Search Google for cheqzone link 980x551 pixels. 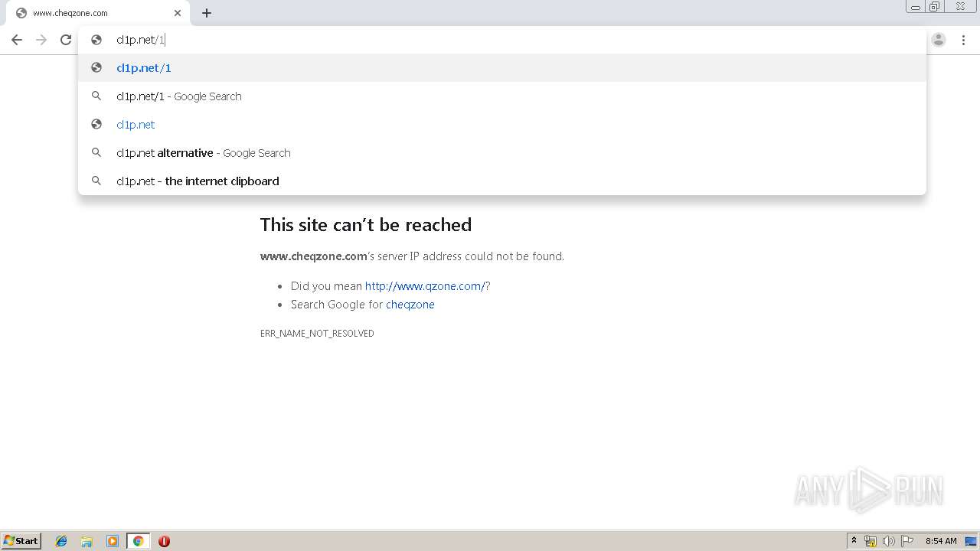pyautogui.click(x=410, y=304)
